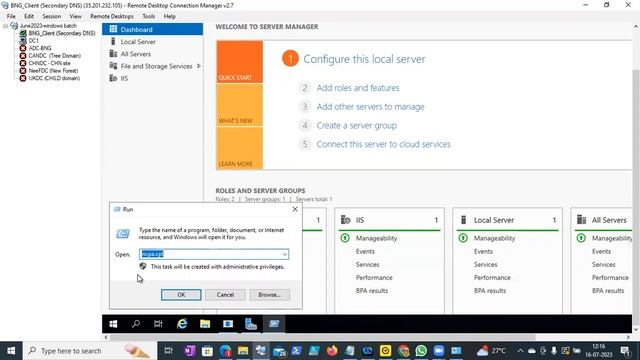Click the IIS sidebar icon
The height and width of the screenshot is (360, 640).
point(113,78)
